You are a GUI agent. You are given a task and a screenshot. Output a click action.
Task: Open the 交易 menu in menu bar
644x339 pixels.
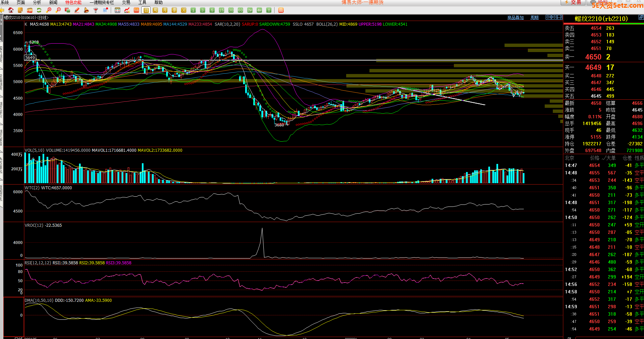[x=126, y=2]
